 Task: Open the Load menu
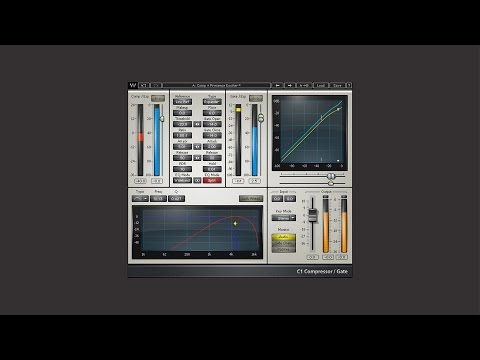[321, 85]
